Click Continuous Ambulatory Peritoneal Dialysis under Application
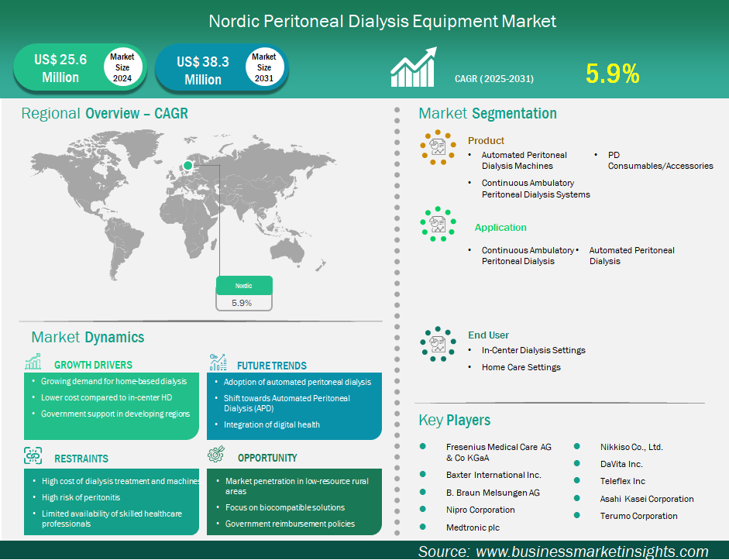Screen dimensions: 729x560 [528, 256]
